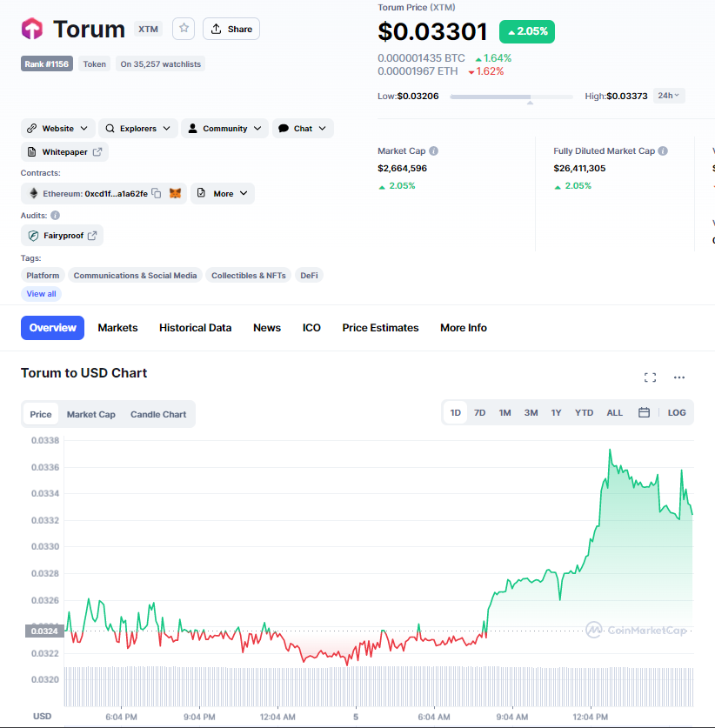Click the star watchlist icon next to Torum
Viewport: 715px width, 728px height.
coord(184,29)
